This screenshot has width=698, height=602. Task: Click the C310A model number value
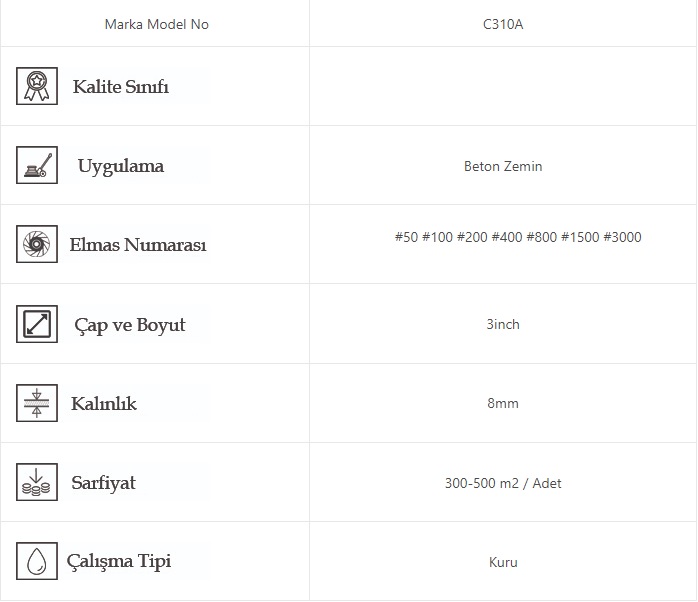503,24
